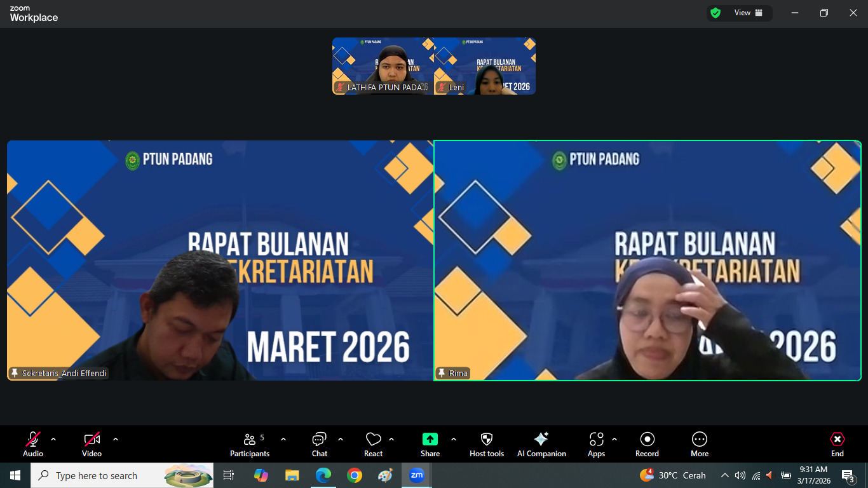Expand the arrow beside Participants
Screen dimensions: 868x488
point(283,439)
